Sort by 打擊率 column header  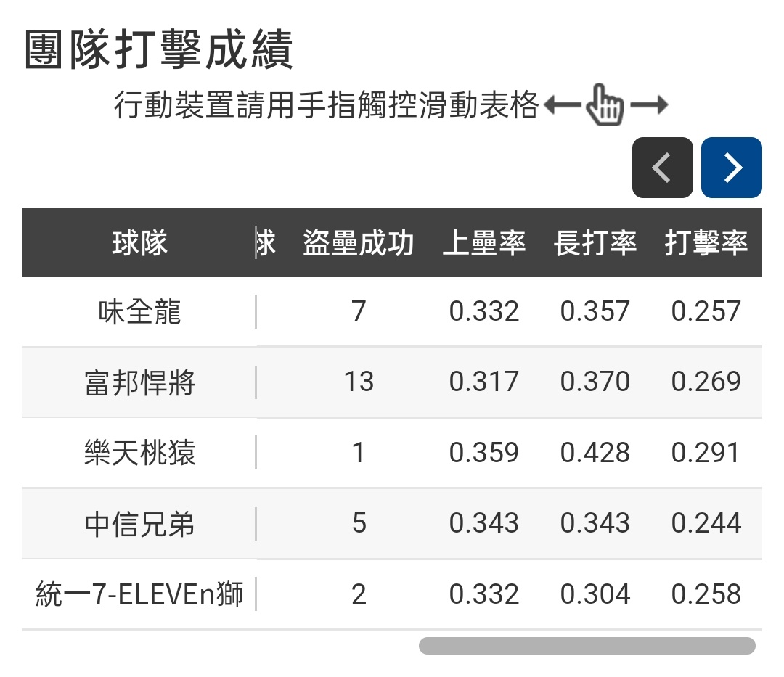(x=706, y=243)
